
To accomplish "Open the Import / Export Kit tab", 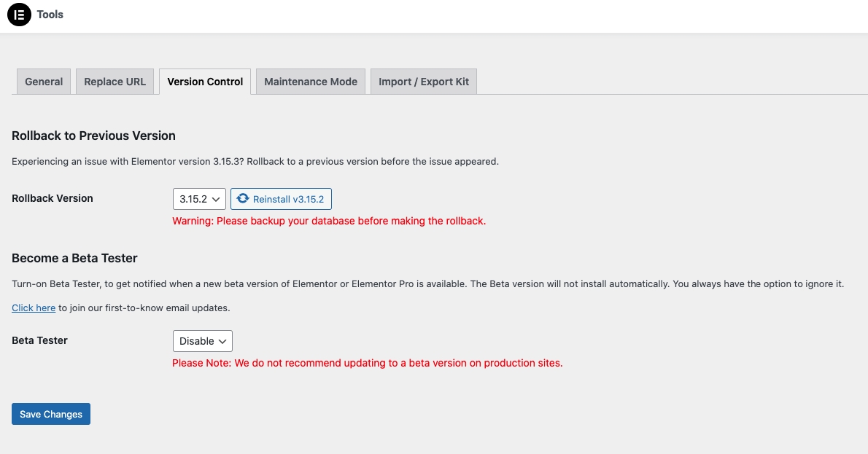I will click(x=423, y=82).
